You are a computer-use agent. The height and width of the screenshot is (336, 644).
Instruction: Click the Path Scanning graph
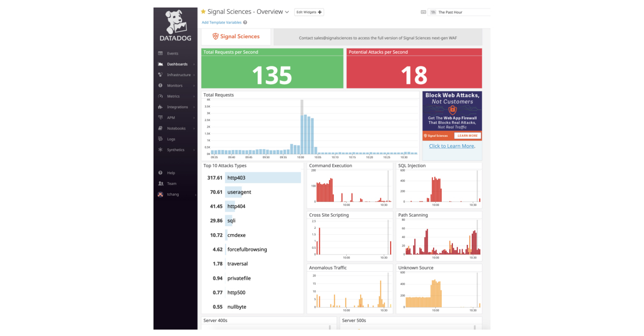pyautogui.click(x=439, y=236)
